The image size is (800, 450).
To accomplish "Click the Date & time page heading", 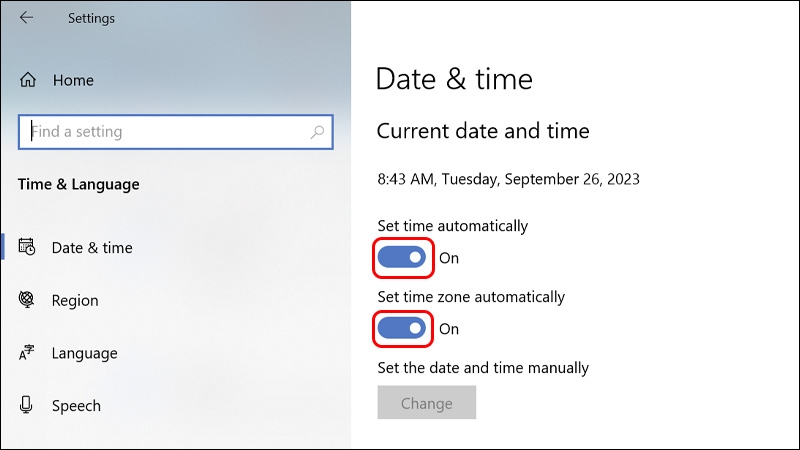I will tap(454, 79).
